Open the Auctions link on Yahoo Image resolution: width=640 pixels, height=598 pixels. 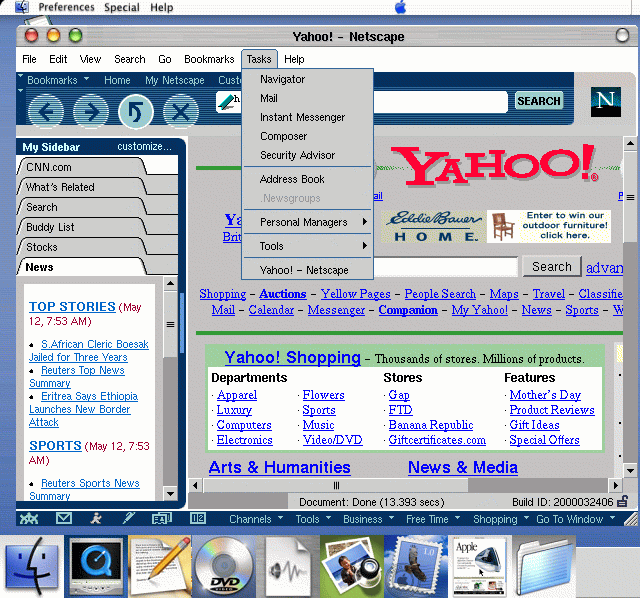point(283,294)
